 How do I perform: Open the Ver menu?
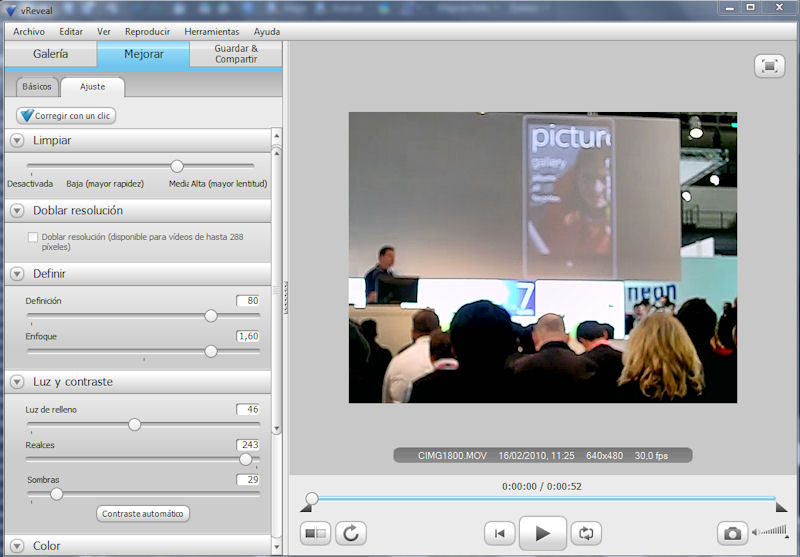104,32
